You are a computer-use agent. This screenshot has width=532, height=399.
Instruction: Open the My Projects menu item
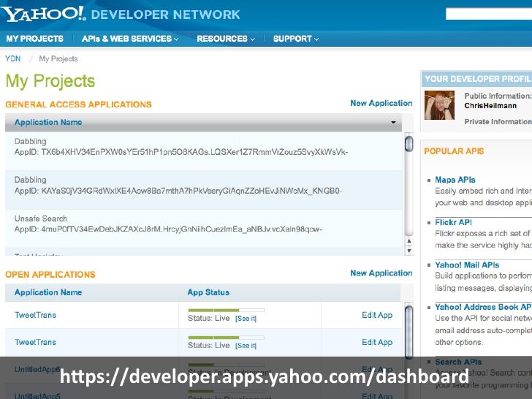(34, 39)
